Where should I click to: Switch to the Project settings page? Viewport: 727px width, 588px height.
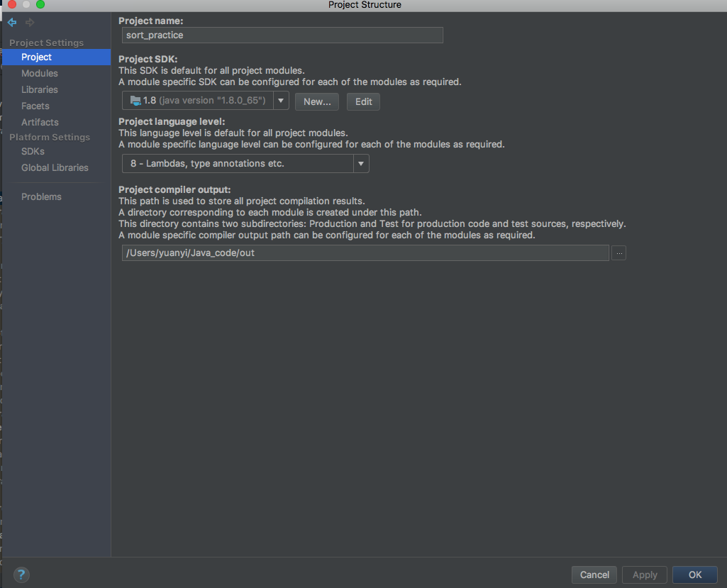35,57
